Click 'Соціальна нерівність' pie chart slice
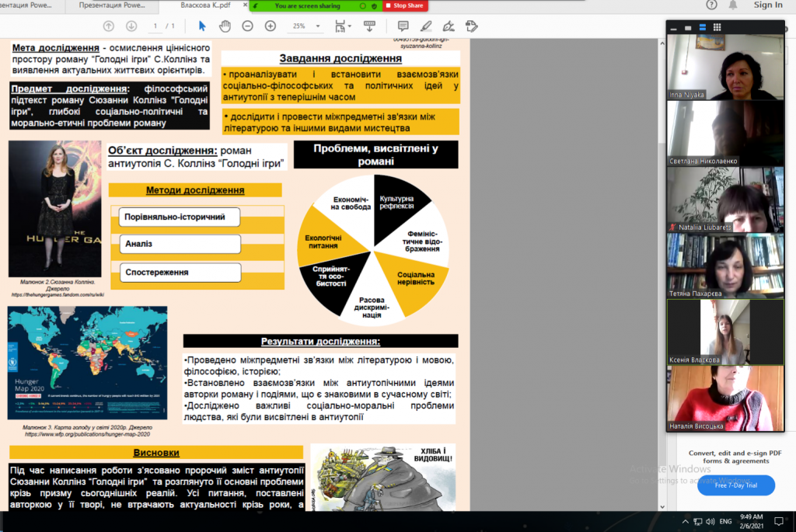 coord(416,278)
